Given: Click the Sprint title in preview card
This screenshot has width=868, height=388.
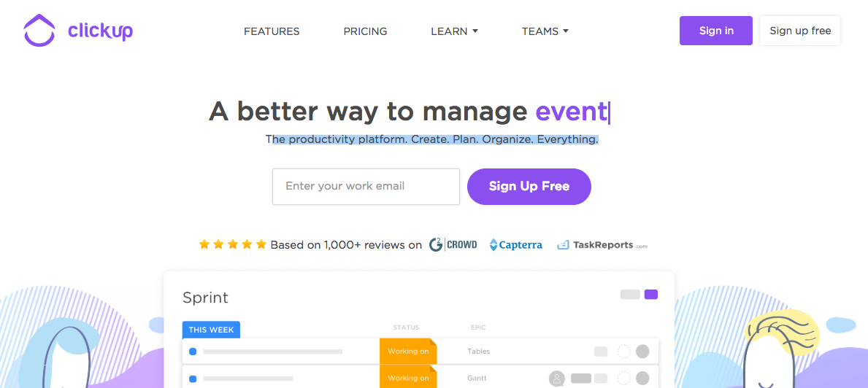Looking at the screenshot, I should coord(205,298).
